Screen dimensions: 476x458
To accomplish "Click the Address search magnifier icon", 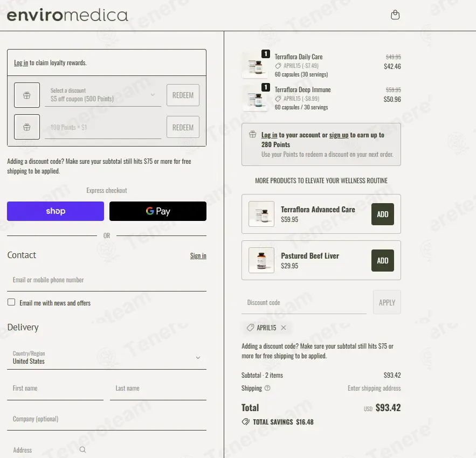I will pos(82,449).
